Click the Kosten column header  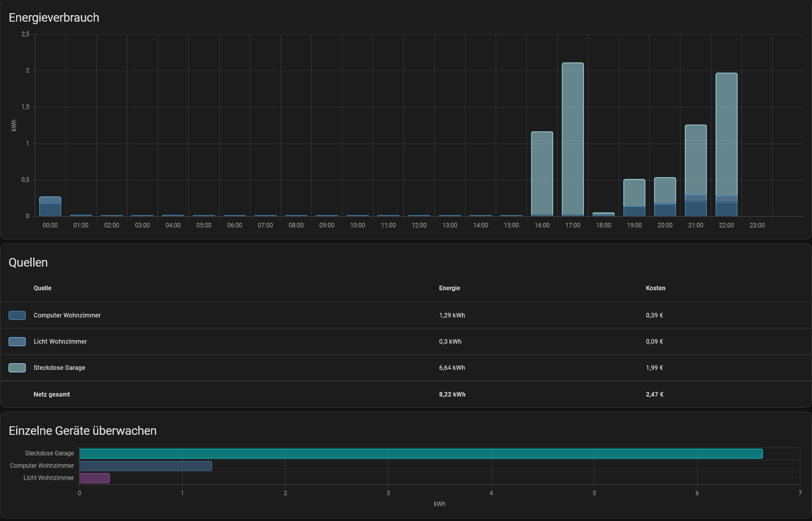655,288
